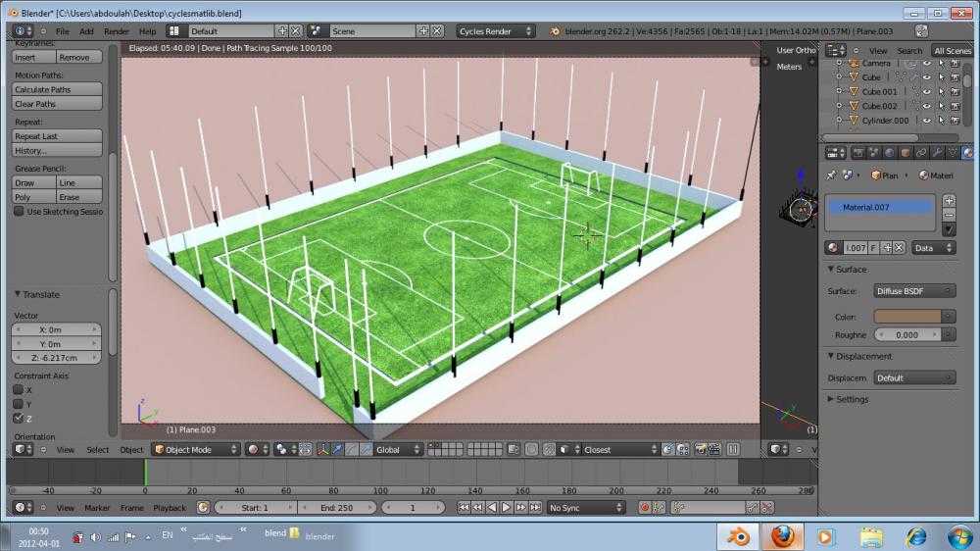Viewport: 980px width, 551px height.
Task: Open the Displacement Default dropdown
Action: (x=915, y=377)
